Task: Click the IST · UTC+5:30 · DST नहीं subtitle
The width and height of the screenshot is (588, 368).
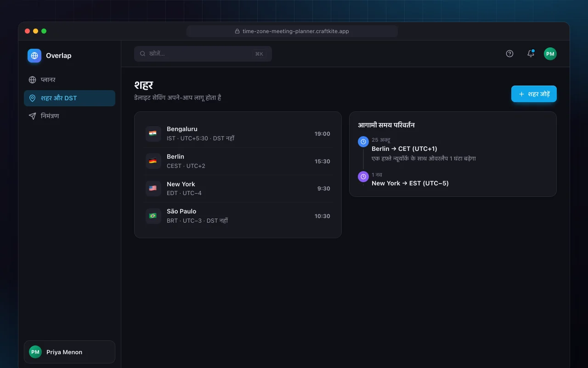Action: (x=200, y=138)
